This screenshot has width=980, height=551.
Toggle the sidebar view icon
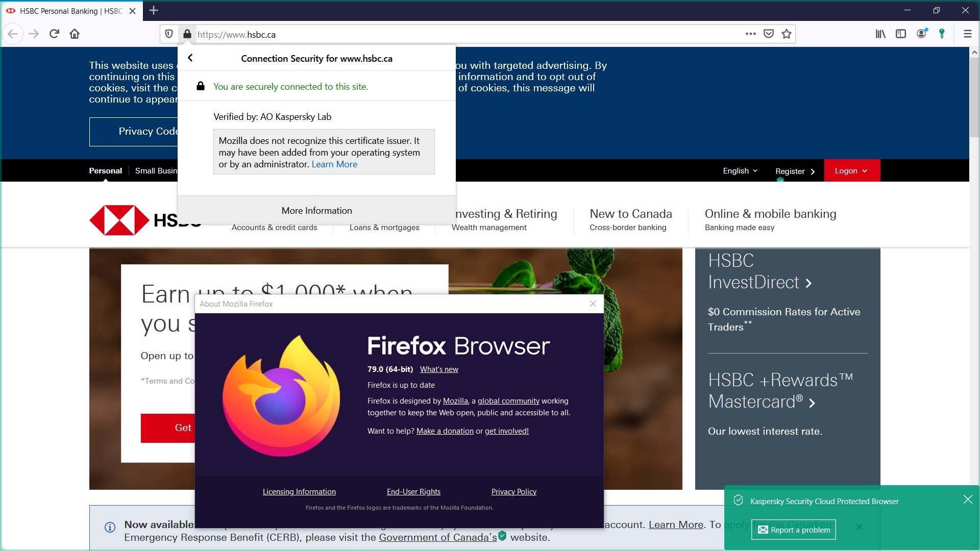click(x=901, y=34)
